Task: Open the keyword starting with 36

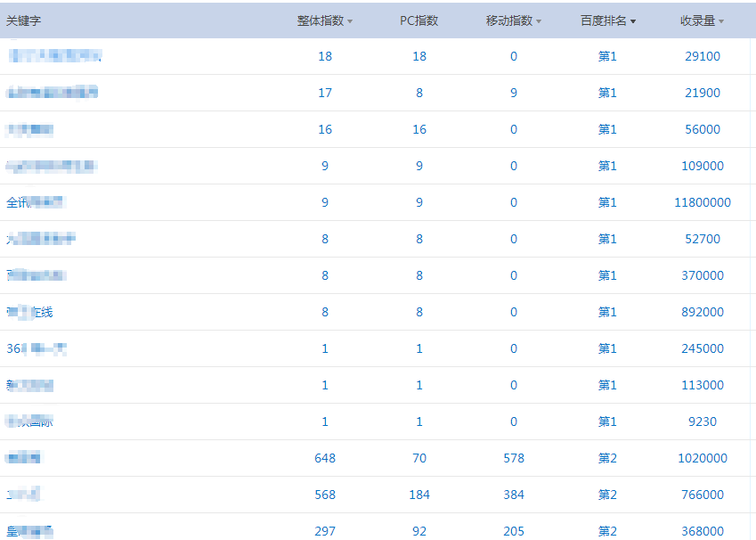Action: (36, 348)
